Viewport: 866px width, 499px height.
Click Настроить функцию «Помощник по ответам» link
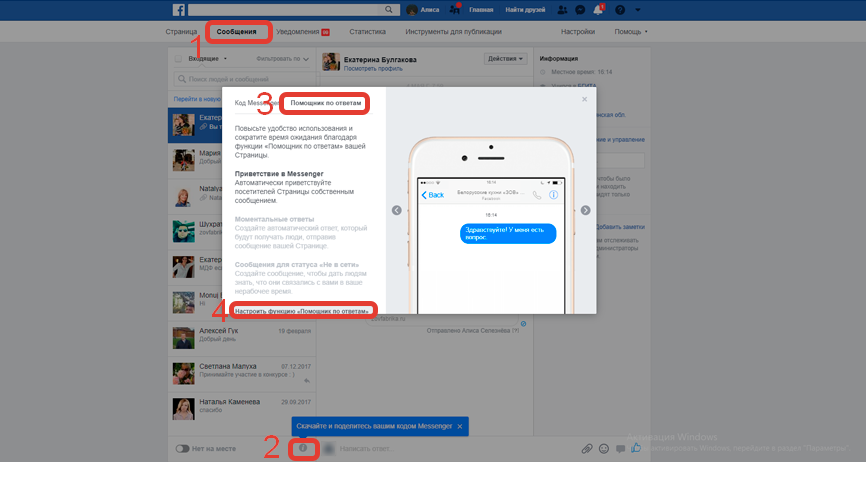[x=302, y=311]
